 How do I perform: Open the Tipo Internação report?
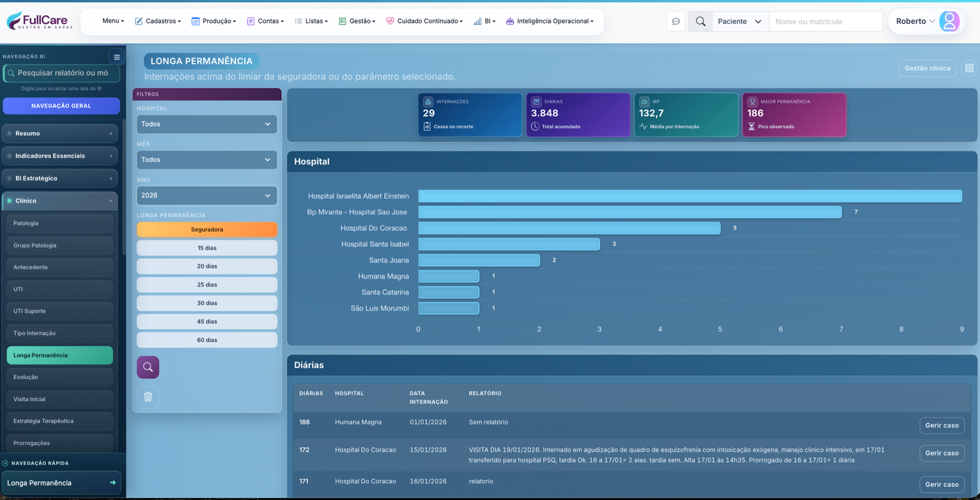click(59, 333)
